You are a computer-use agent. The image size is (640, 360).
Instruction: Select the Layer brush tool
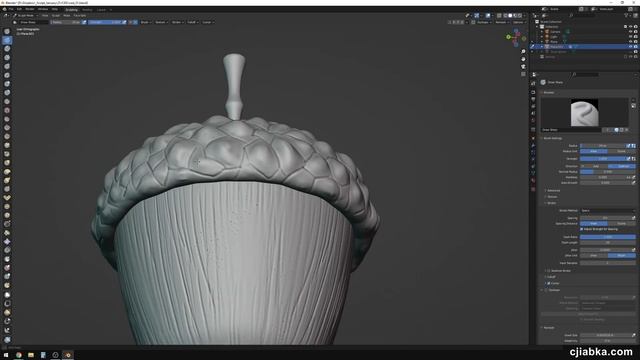click(x=7, y=75)
